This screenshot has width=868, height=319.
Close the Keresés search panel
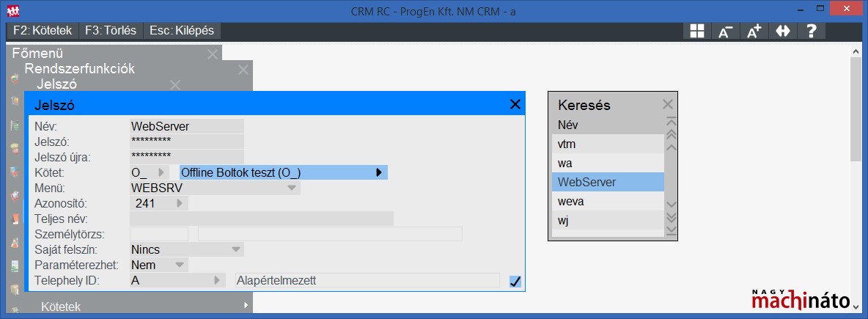[667, 104]
